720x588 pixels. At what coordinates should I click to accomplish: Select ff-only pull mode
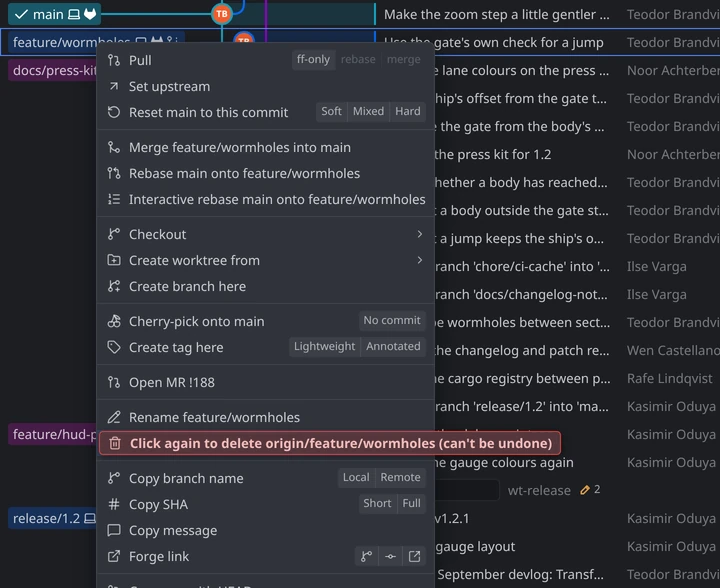pyautogui.click(x=313, y=60)
